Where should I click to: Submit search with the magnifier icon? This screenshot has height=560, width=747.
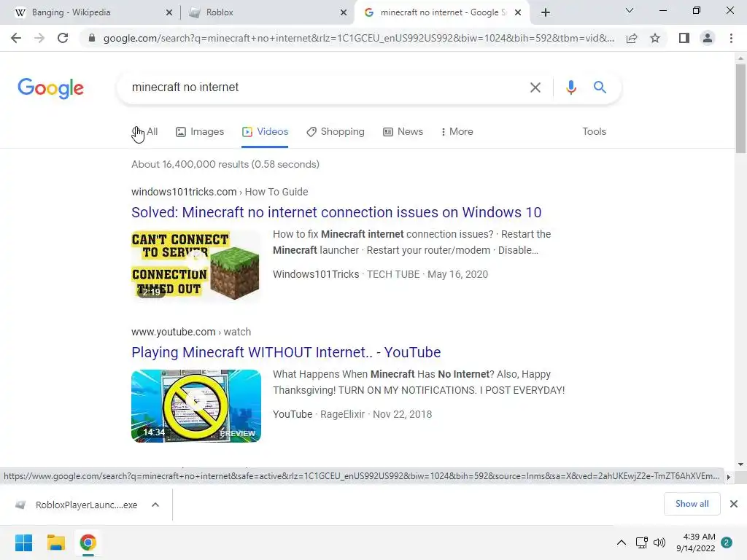[x=600, y=87]
